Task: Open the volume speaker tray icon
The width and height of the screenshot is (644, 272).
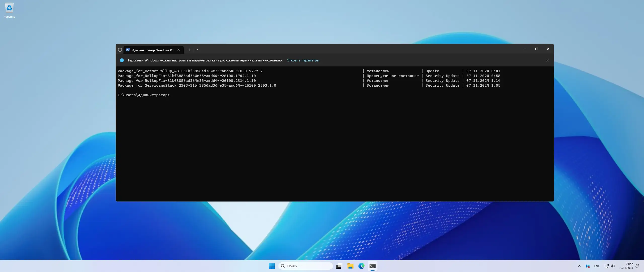Action: click(x=613, y=266)
